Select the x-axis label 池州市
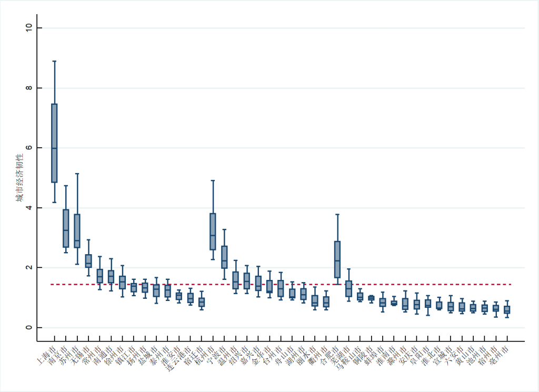Viewport: 539px width, 392px height. [477, 356]
